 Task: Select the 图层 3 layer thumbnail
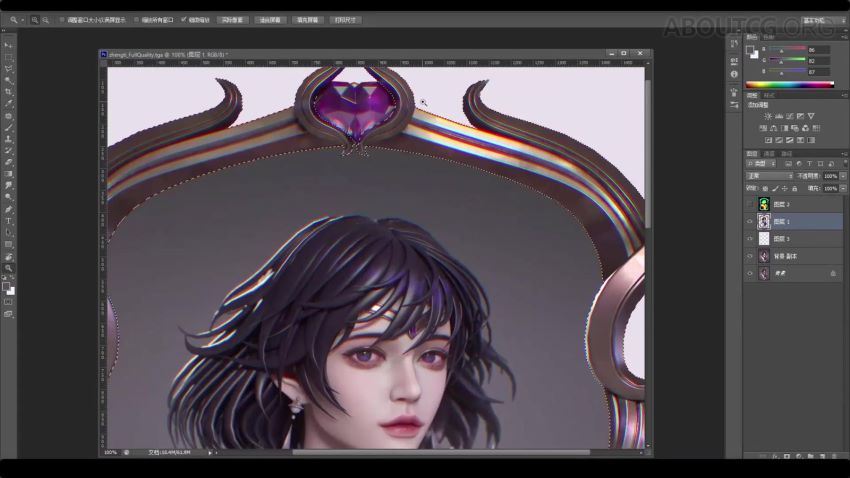pyautogui.click(x=764, y=239)
